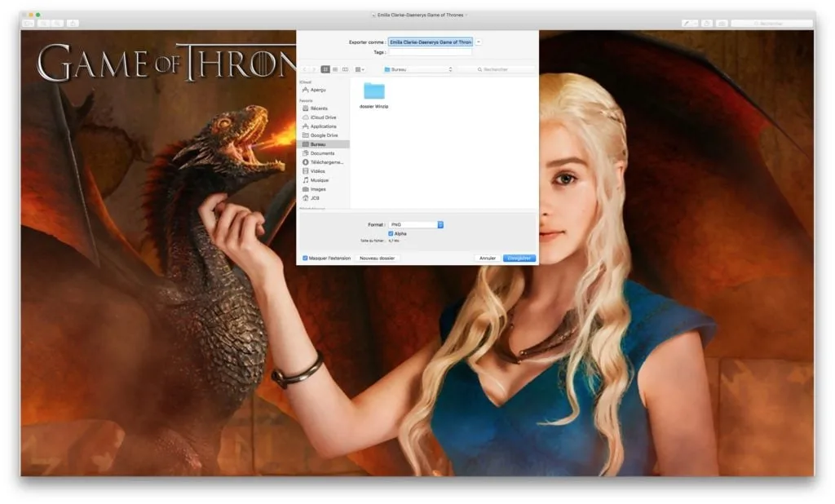Image resolution: width=835 pixels, height=504 pixels.
Task: Click the markup toolbox icon in toolbar
Action: click(x=722, y=24)
